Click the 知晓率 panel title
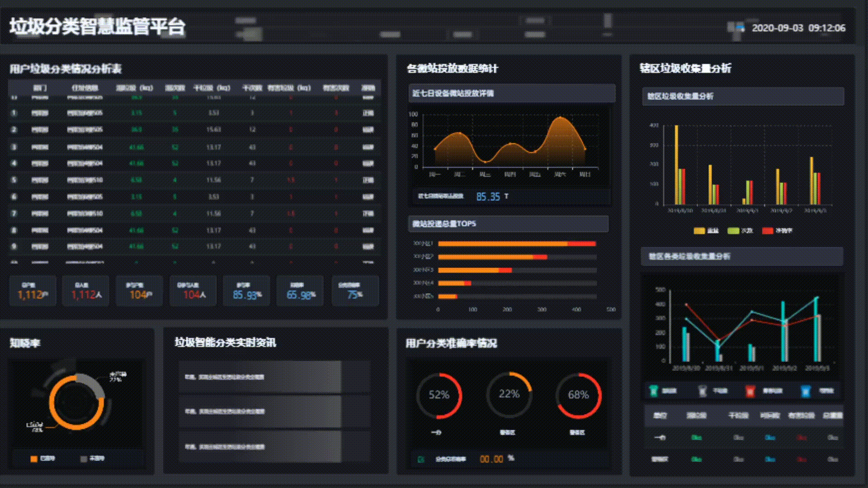The width and height of the screenshot is (868, 488). [25, 343]
